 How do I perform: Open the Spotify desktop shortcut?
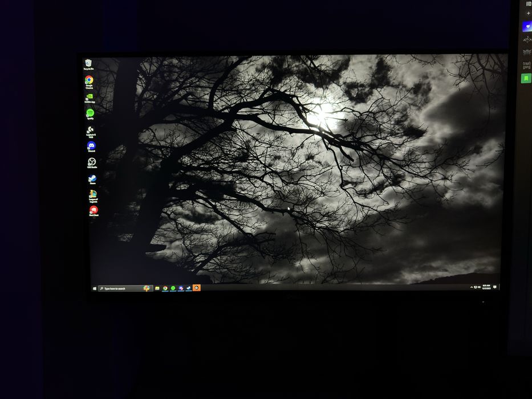[x=90, y=114]
